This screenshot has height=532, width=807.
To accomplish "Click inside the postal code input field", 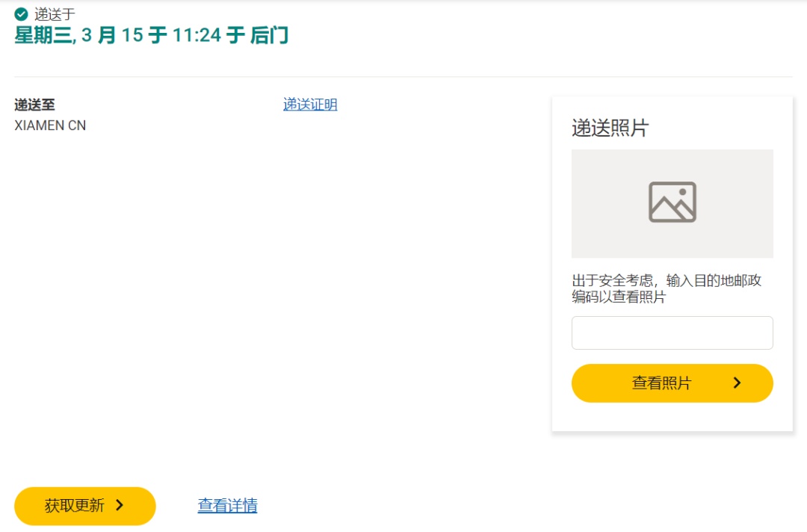I will pyautogui.click(x=672, y=332).
